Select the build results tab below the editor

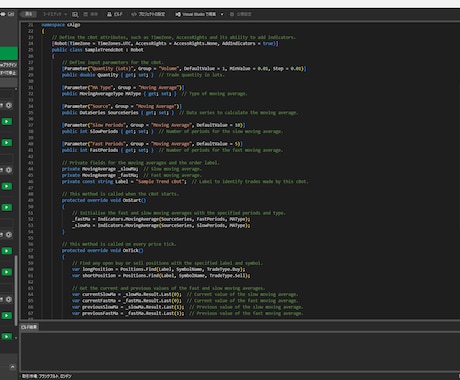point(29,327)
